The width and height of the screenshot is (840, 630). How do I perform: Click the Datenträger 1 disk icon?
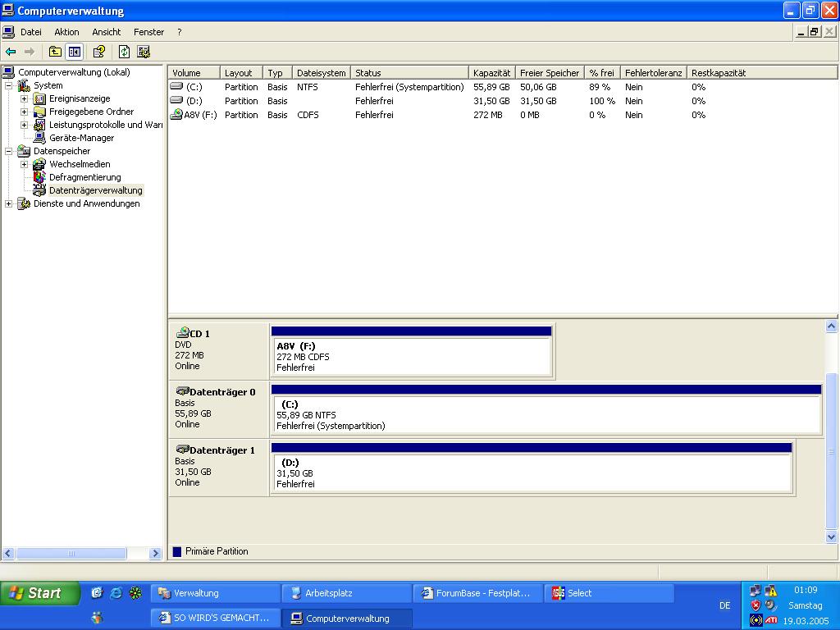(183, 450)
